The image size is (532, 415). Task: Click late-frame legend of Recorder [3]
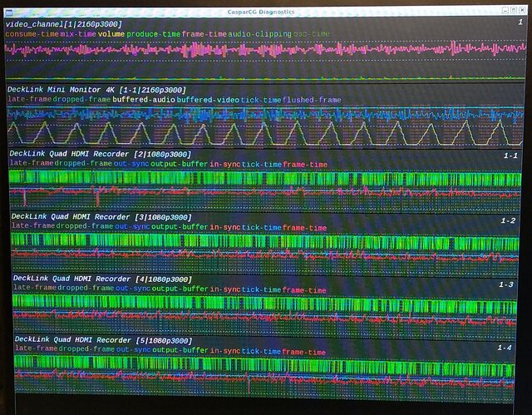33,225
